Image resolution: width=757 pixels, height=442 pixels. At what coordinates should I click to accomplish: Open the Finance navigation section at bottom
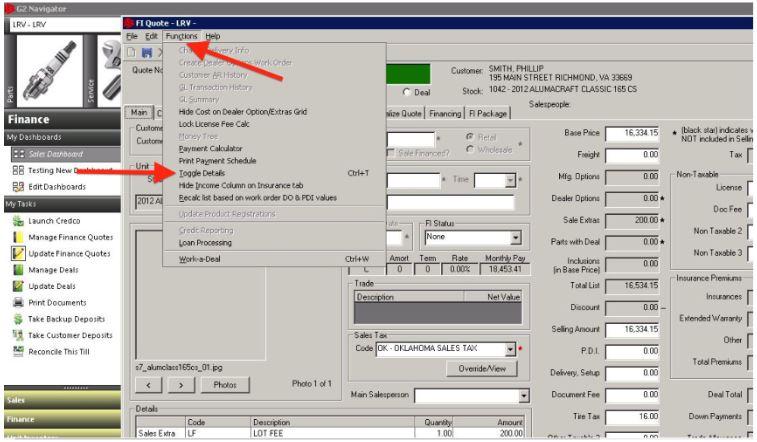pos(62,419)
